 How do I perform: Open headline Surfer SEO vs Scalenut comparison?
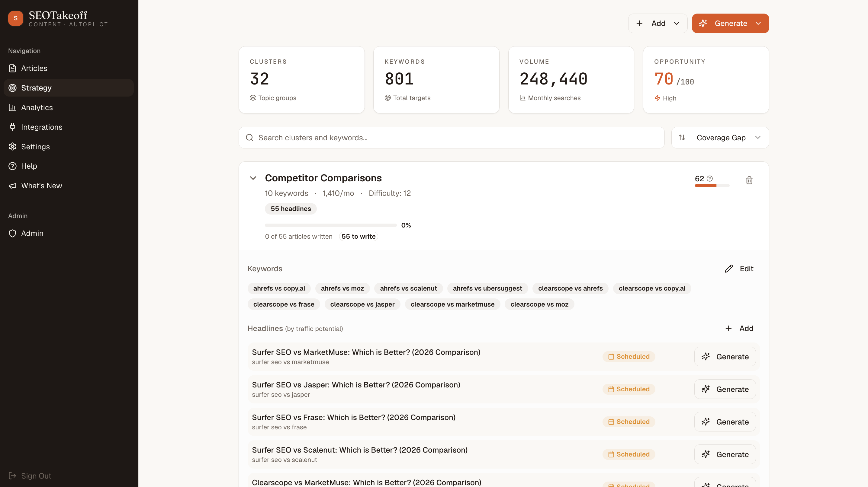[359, 450]
